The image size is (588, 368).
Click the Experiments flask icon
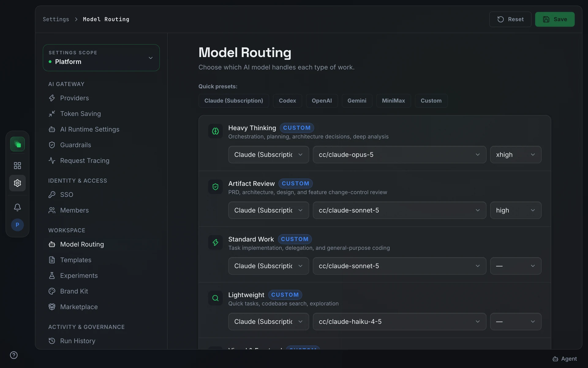pos(52,276)
